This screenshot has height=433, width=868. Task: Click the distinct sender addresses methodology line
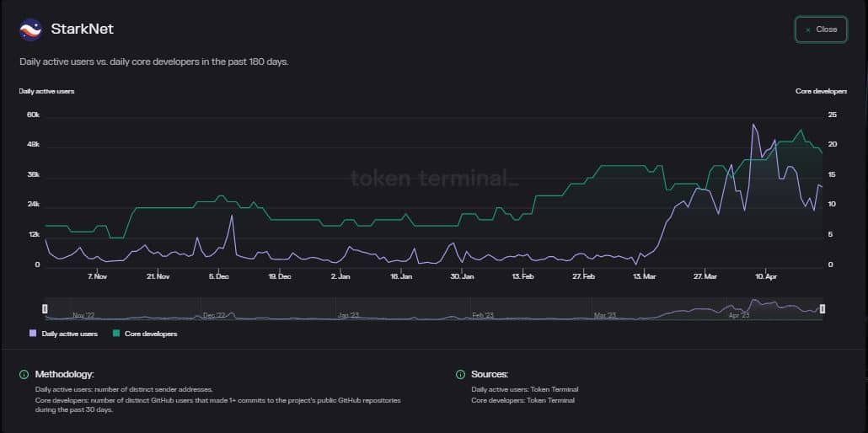point(123,390)
